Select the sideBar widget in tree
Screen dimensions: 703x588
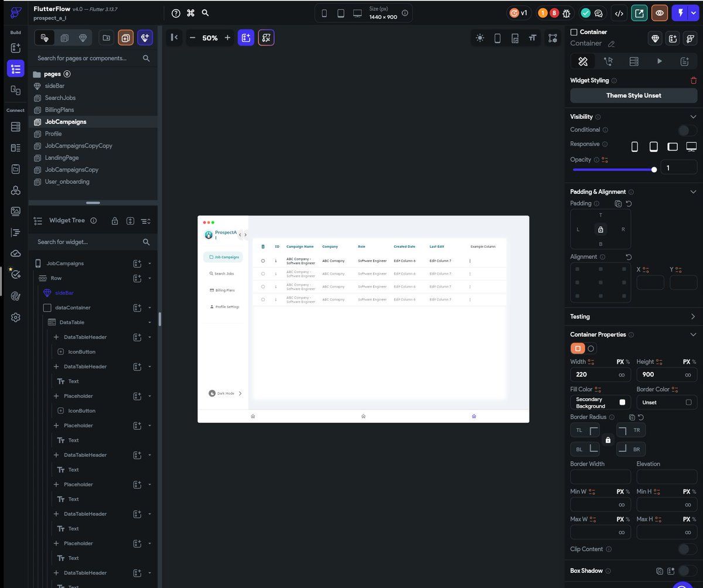(64, 293)
